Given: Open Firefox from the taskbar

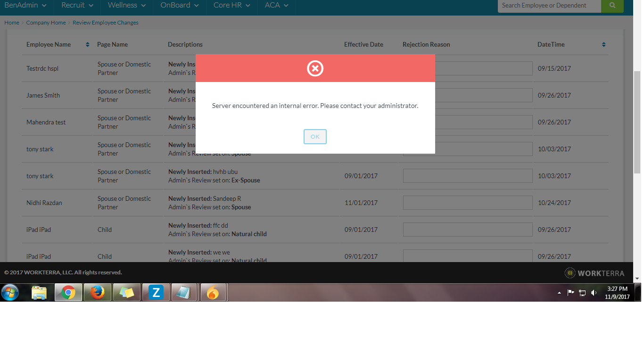Looking at the screenshot, I should [98, 293].
